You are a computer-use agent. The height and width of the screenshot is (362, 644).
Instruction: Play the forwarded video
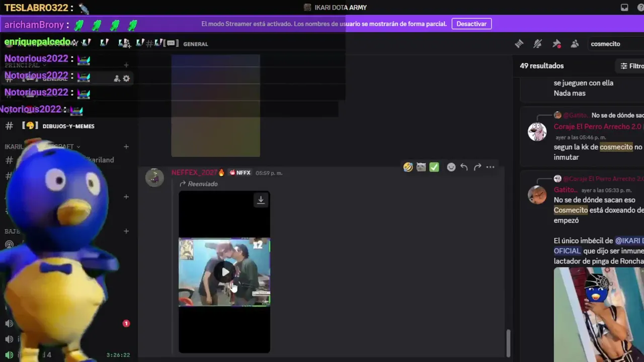(x=225, y=272)
